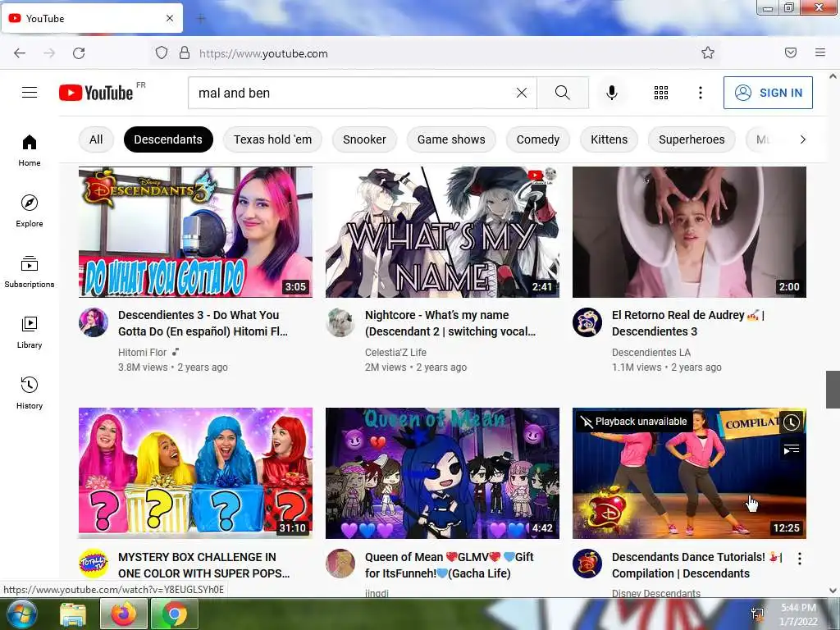The height and width of the screenshot is (630, 840).
Task: Click the browser address bar URL
Action: (263, 53)
